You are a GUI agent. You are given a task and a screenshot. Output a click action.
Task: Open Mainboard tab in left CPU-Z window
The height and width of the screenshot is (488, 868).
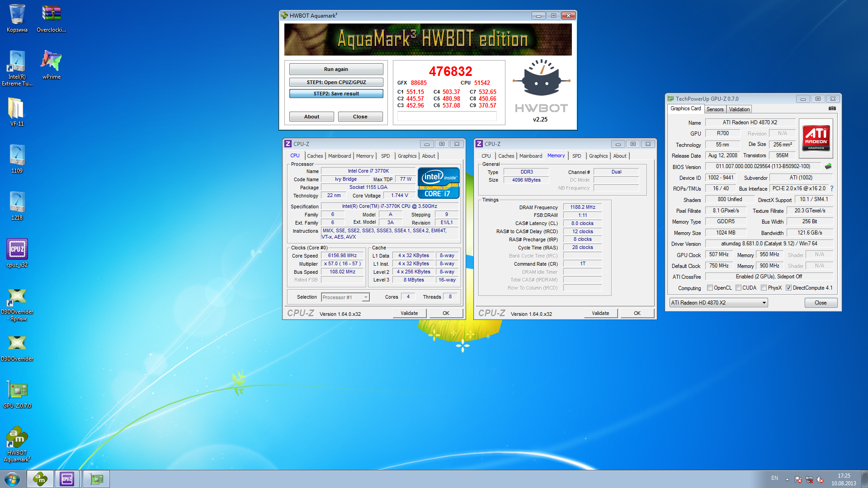tap(340, 156)
